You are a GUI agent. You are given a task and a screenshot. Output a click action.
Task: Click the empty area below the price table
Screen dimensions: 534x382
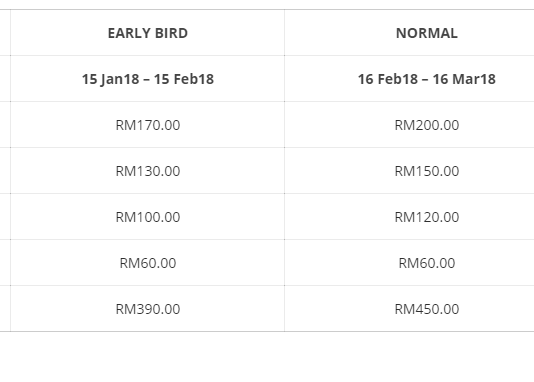[x=267, y=357]
